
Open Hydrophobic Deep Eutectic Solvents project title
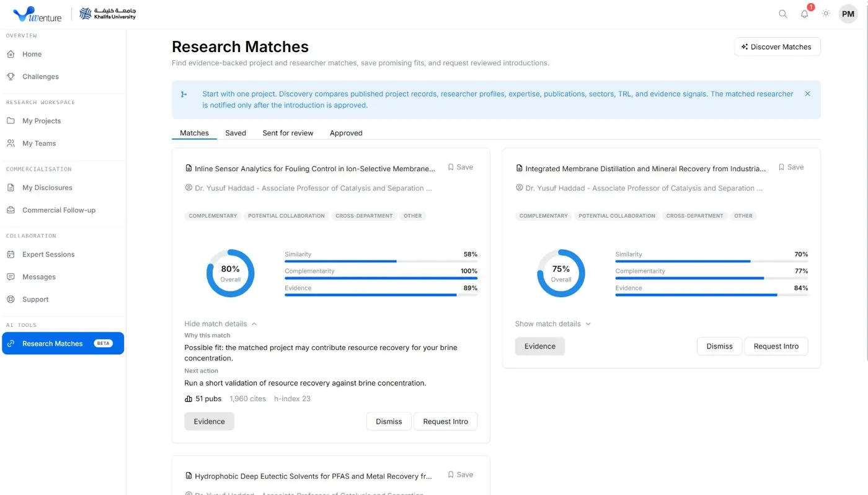coord(313,476)
